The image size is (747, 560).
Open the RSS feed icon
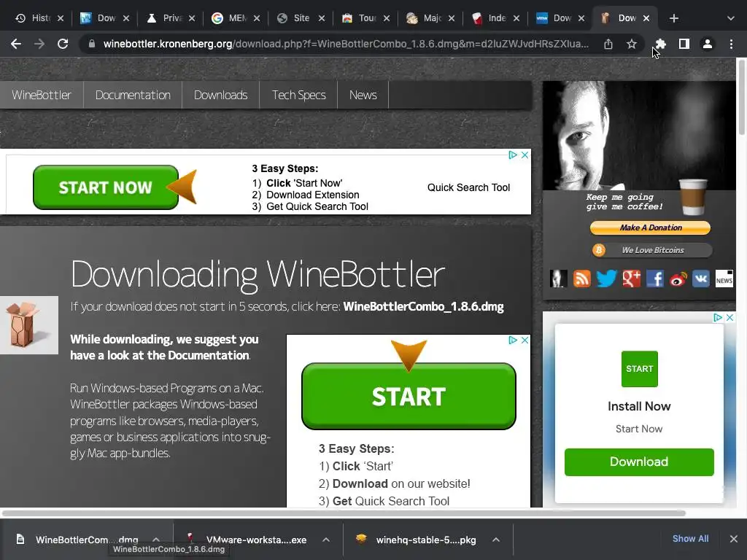tap(581, 279)
